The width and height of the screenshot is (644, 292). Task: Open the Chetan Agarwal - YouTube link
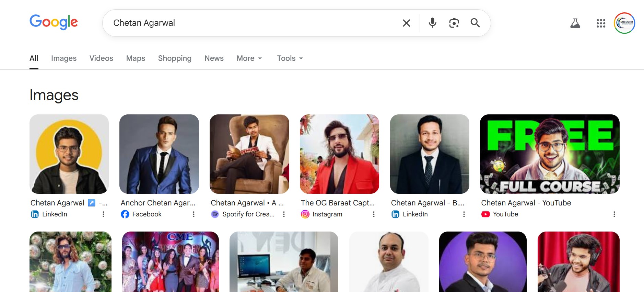(x=526, y=203)
